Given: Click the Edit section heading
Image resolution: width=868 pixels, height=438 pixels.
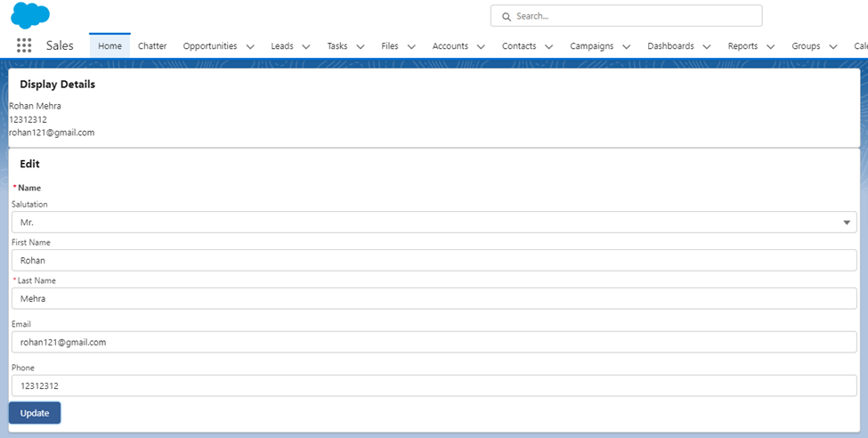Looking at the screenshot, I should (30, 164).
